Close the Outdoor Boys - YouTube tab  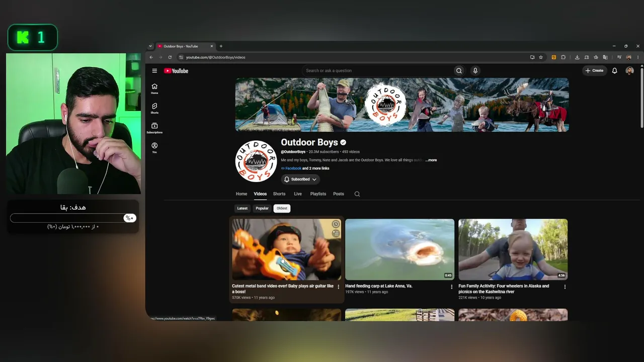coord(212,46)
